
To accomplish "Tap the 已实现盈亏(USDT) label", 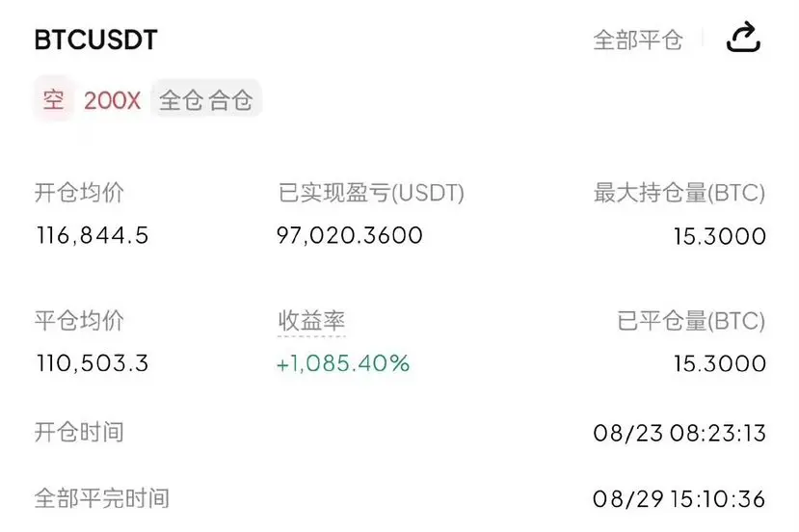I will 371,193.
